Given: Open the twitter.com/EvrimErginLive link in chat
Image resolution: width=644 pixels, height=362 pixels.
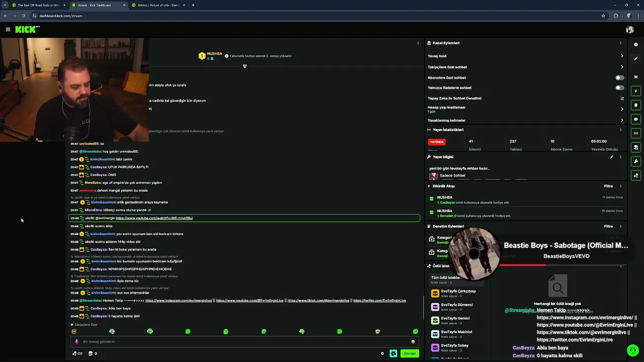Looking at the screenshot, I should pyautogui.click(x=379, y=301).
